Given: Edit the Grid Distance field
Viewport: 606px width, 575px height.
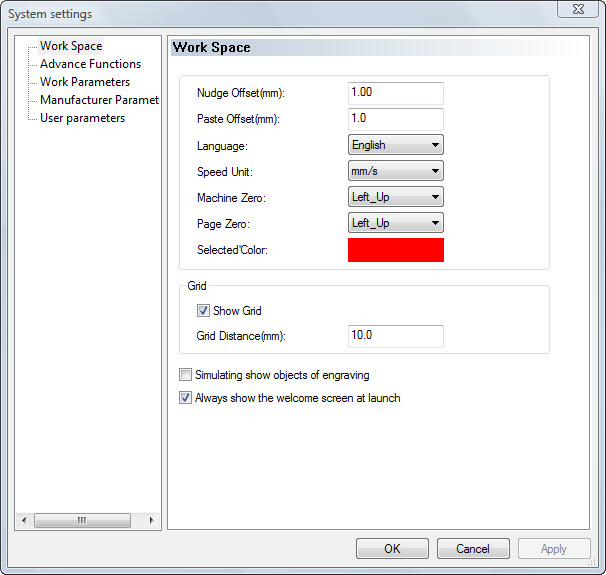Looking at the screenshot, I should coord(395,336).
